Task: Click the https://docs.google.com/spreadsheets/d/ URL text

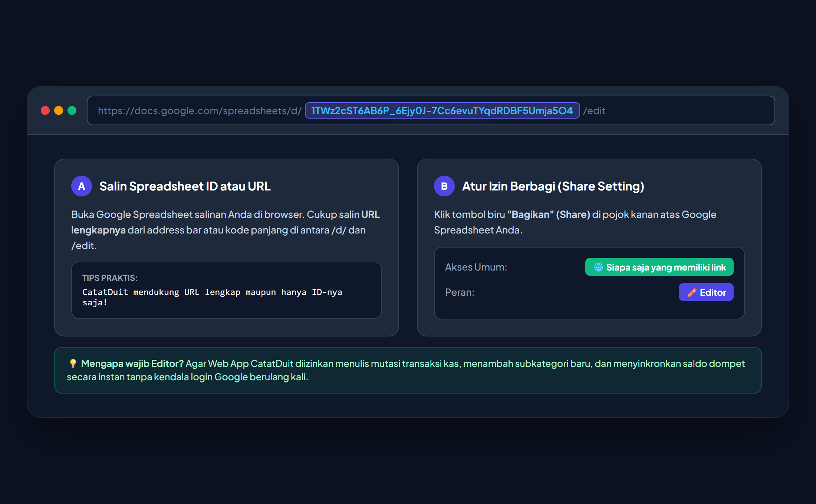Action: pos(200,110)
